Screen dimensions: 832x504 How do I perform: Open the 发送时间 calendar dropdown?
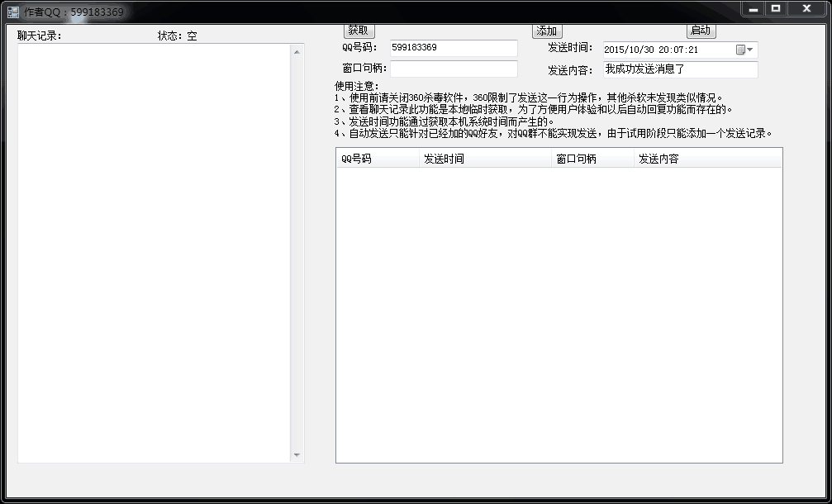pyautogui.click(x=749, y=50)
